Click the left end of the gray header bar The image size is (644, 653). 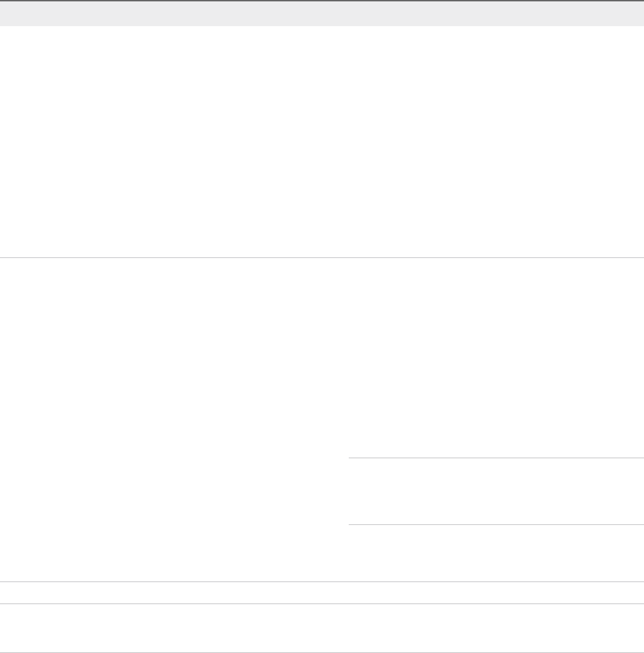(x=14, y=14)
